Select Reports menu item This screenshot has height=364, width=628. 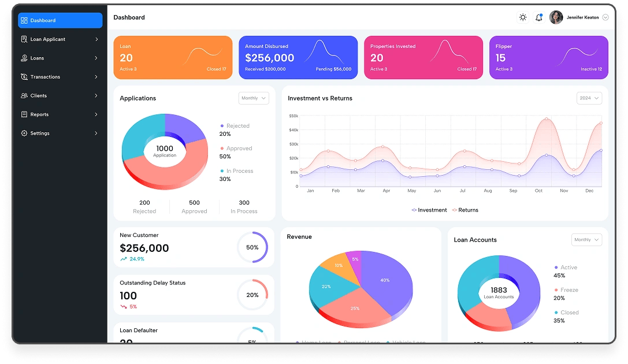(x=60, y=114)
